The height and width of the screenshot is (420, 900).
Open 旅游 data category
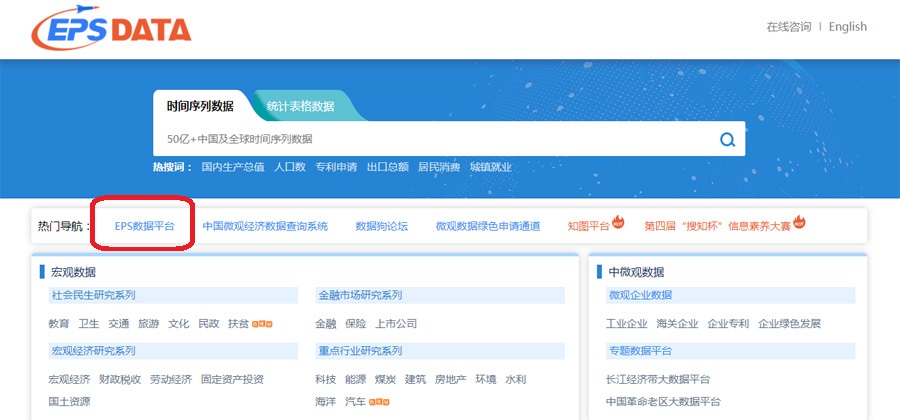149,324
